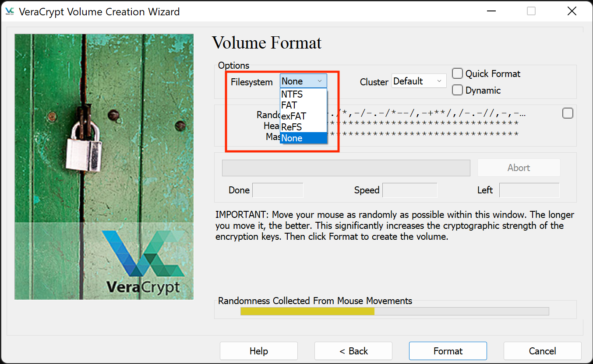The height and width of the screenshot is (364, 593).
Task: Click the Abort button
Action: (519, 168)
